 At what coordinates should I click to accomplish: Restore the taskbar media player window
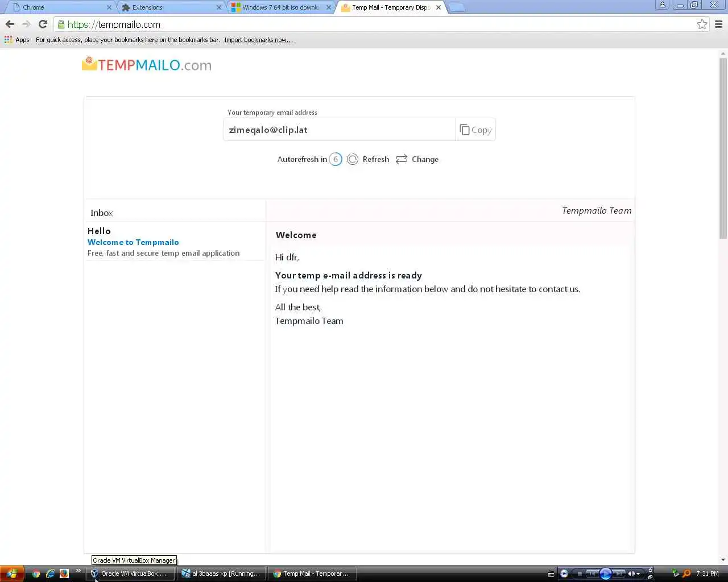pyautogui.click(x=650, y=577)
